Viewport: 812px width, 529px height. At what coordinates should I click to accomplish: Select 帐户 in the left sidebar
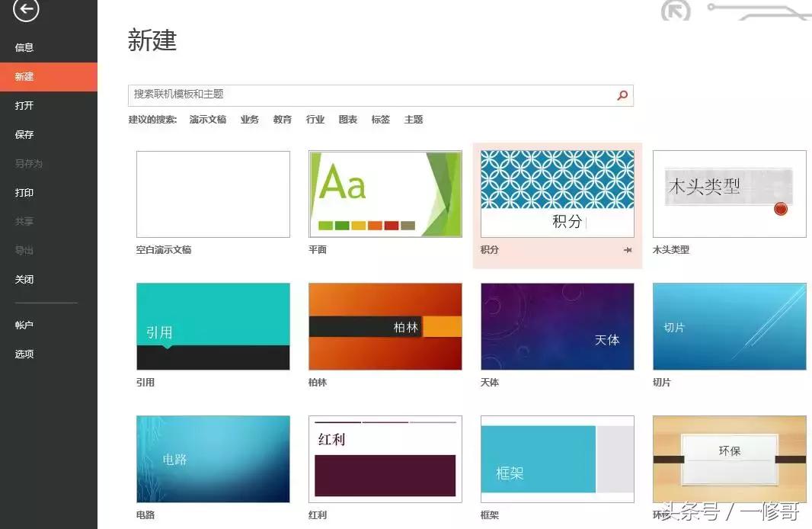(24, 324)
